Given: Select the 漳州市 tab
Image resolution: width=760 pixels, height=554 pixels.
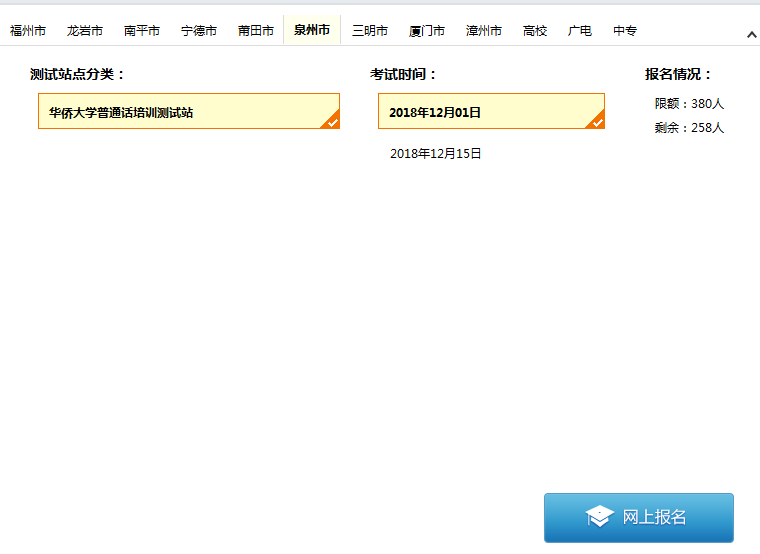Looking at the screenshot, I should coord(484,31).
